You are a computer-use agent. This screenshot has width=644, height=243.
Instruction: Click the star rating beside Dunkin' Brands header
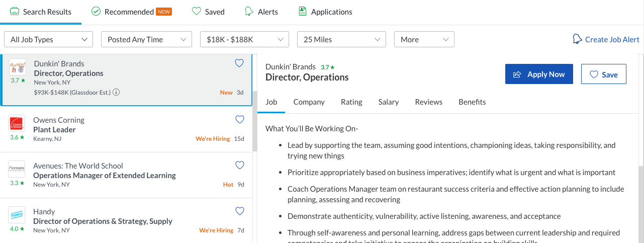tap(328, 67)
